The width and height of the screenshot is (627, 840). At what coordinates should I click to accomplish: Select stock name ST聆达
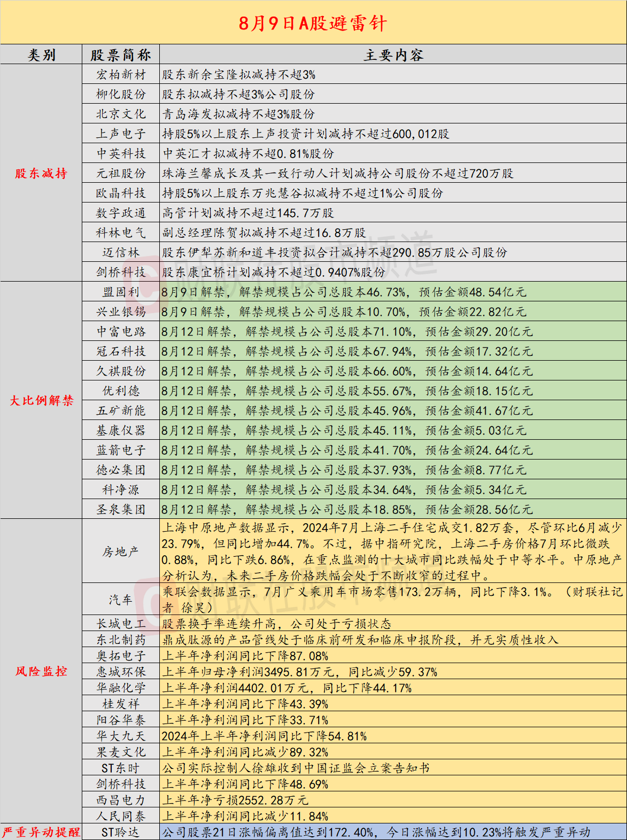tap(121, 832)
